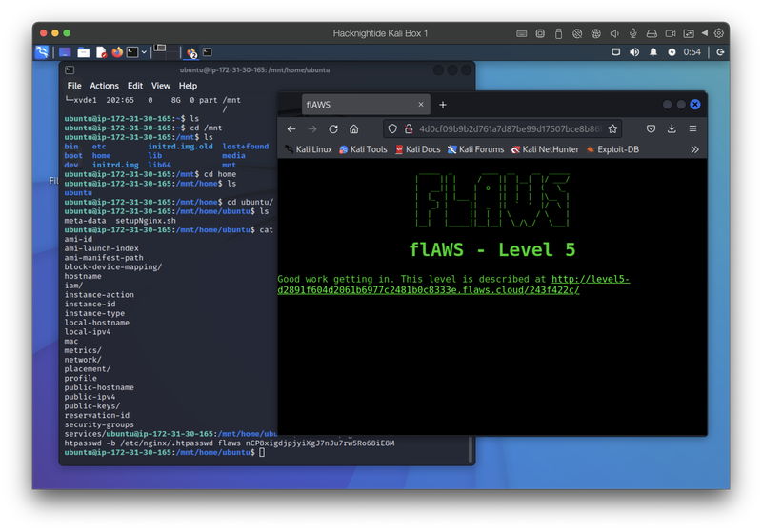Launch Firefox from the Kali panel
Viewport: 762px width, 532px height.
point(117,52)
